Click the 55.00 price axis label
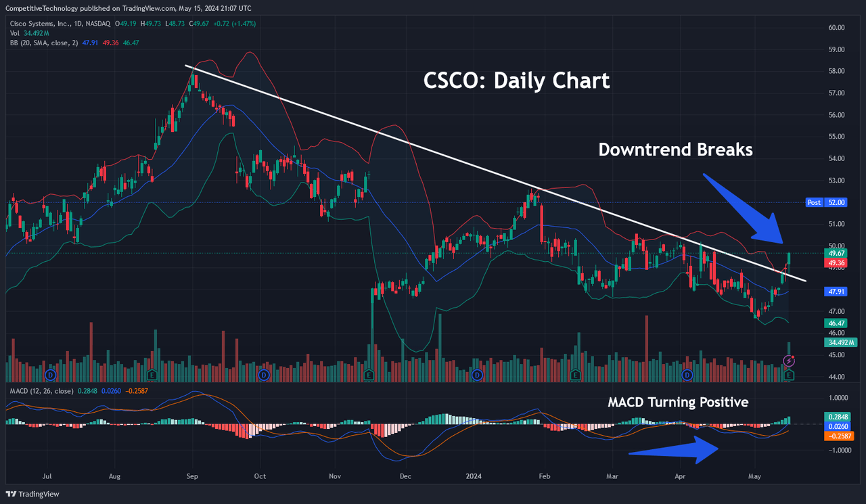This screenshot has width=866, height=504. pyautogui.click(x=836, y=137)
